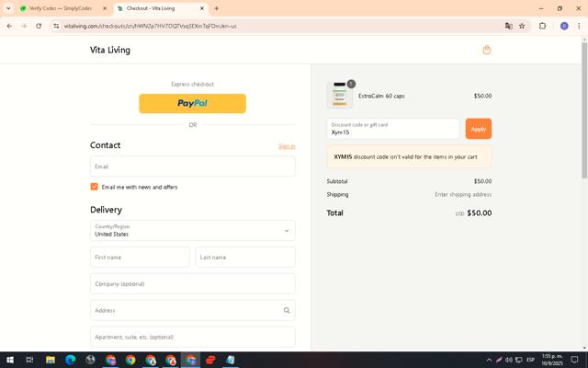Click the ESP language indicator
This screenshot has height=368, width=588.
pos(531,360)
